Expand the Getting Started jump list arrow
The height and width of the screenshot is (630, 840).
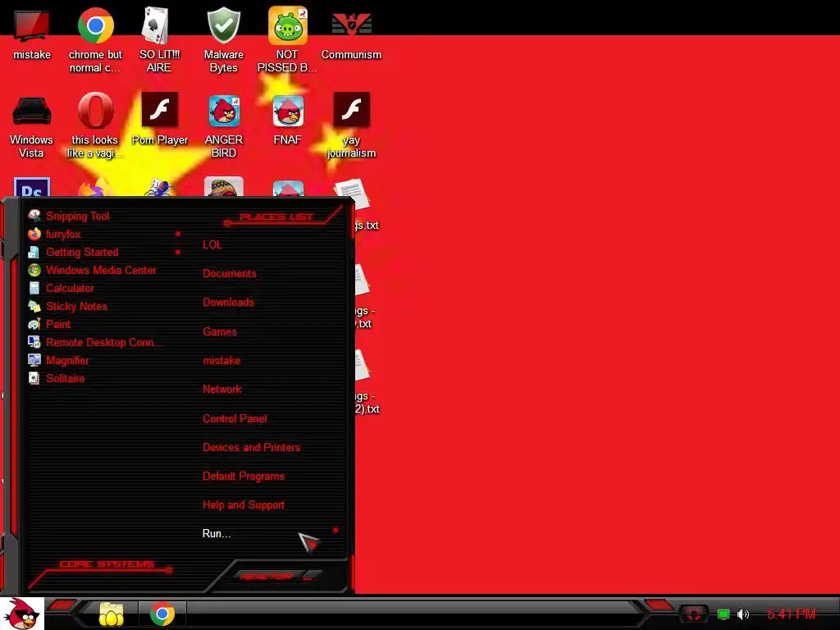[178, 252]
